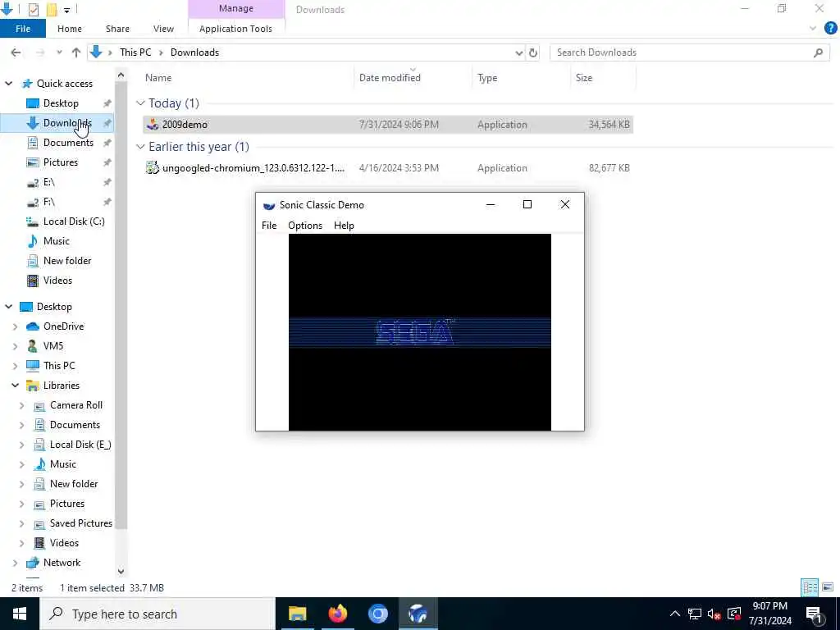Switch to large icons view layout
840x630 pixels.
tap(828, 587)
